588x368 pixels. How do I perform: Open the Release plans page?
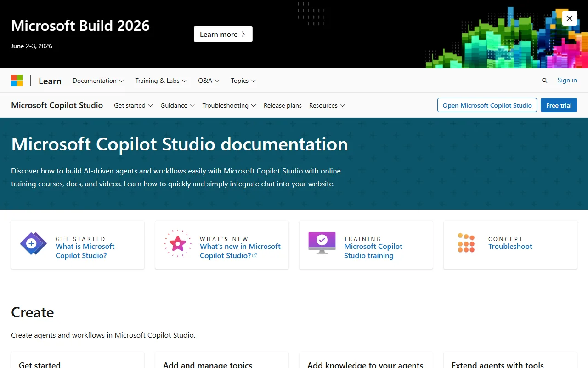click(283, 105)
